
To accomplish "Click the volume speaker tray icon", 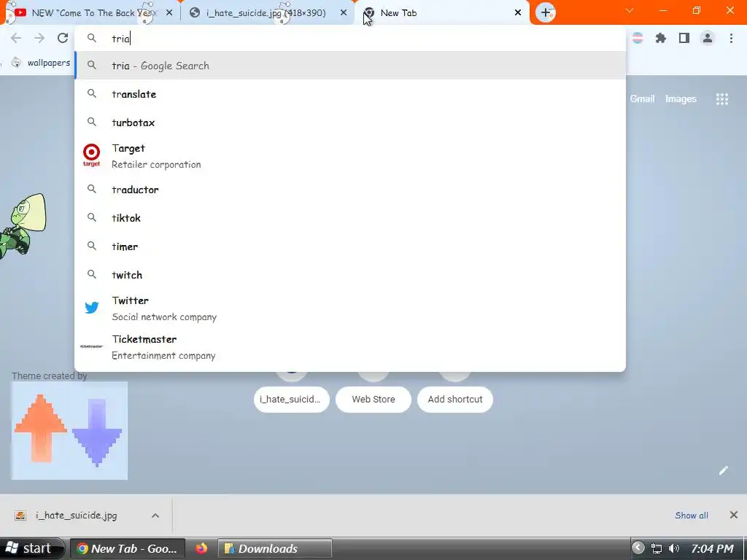I will [x=673, y=548].
